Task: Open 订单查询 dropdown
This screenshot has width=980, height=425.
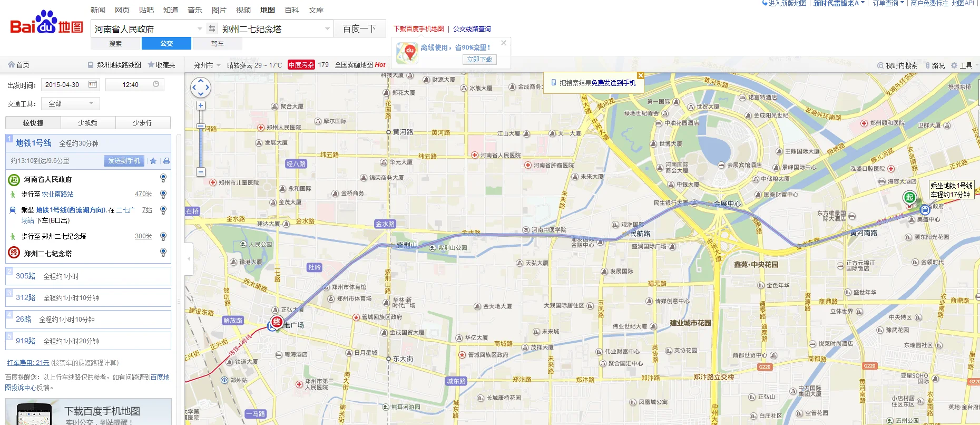Action: click(x=888, y=3)
